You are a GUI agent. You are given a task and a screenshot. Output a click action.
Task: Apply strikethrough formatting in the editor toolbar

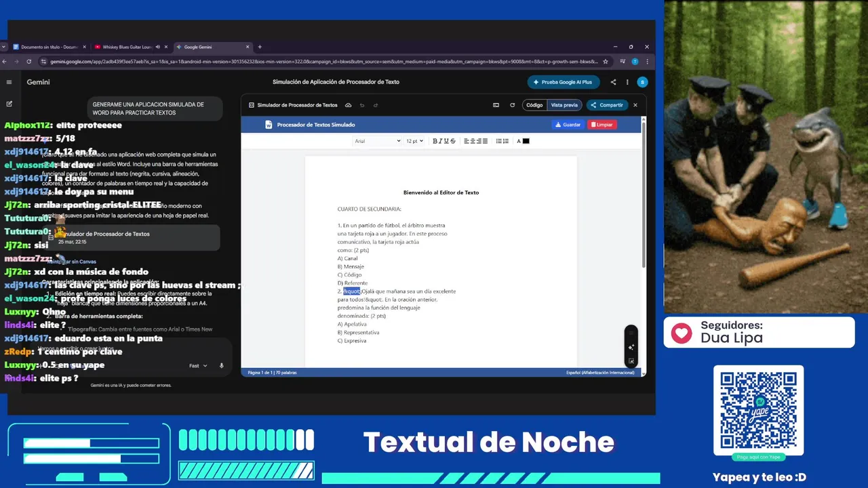[x=453, y=141]
